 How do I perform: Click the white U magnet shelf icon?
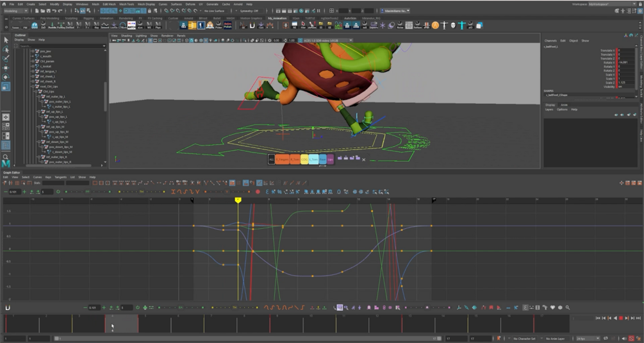click(x=252, y=26)
